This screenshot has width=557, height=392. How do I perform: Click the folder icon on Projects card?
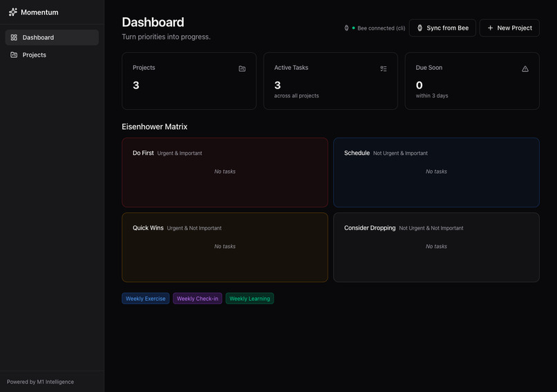pyautogui.click(x=242, y=68)
